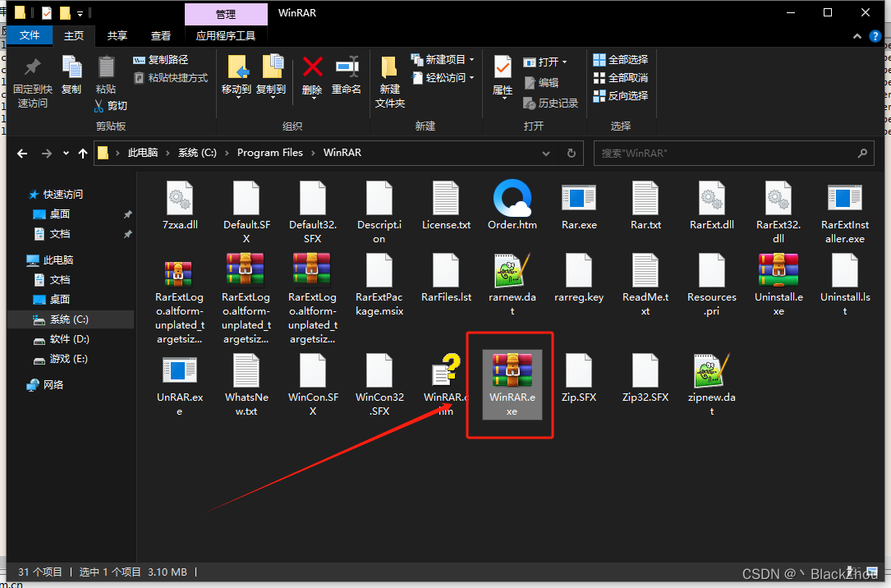Click This PC in address path
This screenshot has height=588, width=891.
[143, 153]
